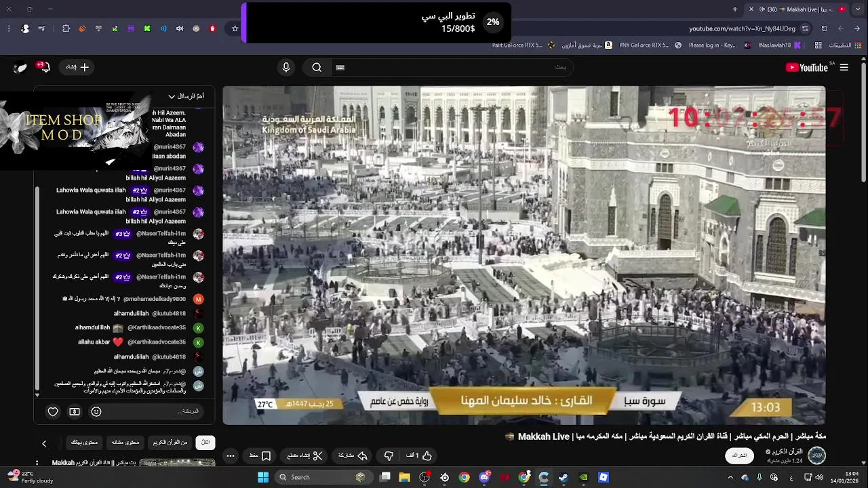Image resolution: width=868 pixels, height=488 pixels.
Task: Save the video with the bookmark button
Action: (x=260, y=455)
